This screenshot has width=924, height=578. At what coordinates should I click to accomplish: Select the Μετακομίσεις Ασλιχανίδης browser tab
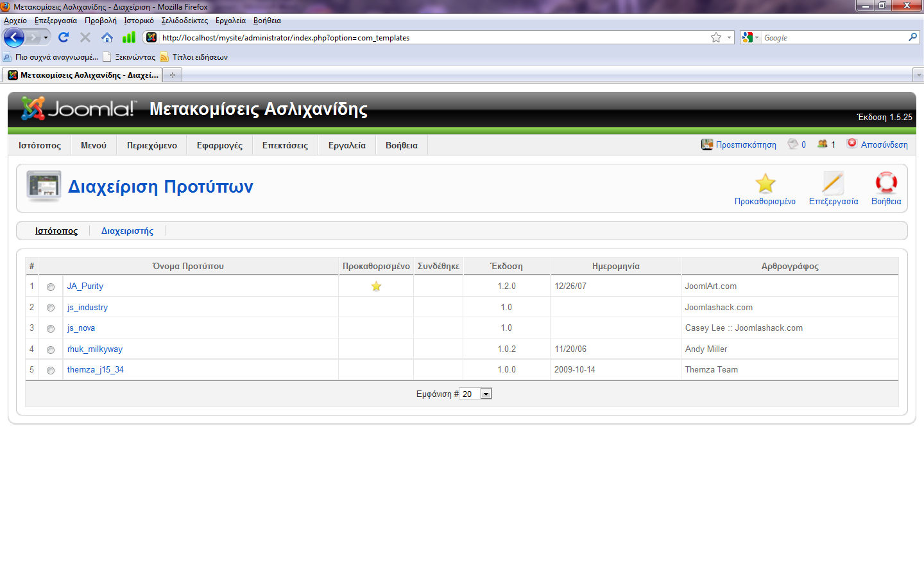pyautogui.click(x=82, y=75)
